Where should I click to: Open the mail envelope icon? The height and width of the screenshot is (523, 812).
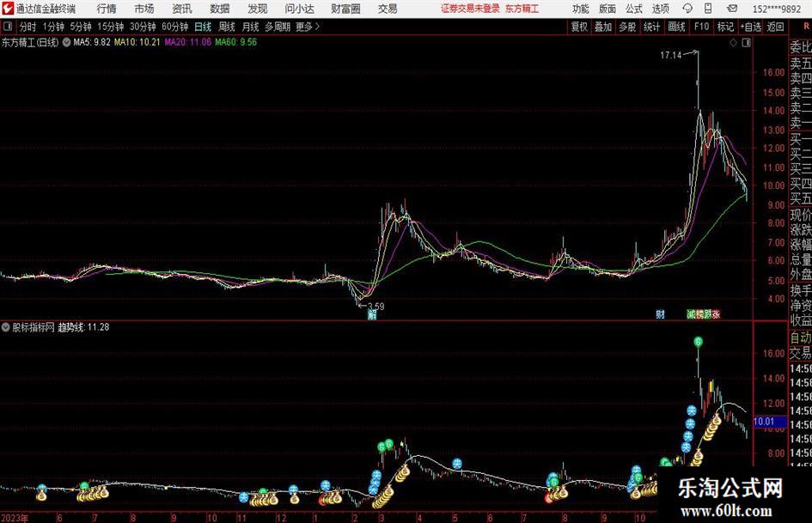[732, 9]
